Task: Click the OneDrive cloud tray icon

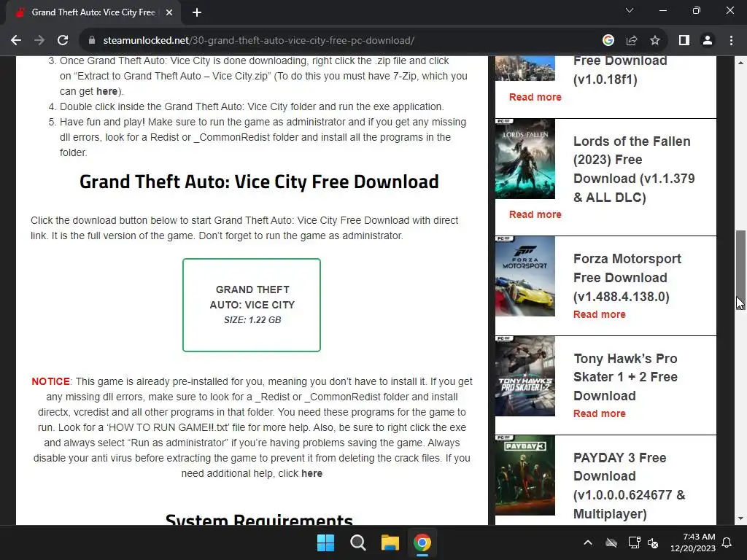Action: [x=611, y=542]
